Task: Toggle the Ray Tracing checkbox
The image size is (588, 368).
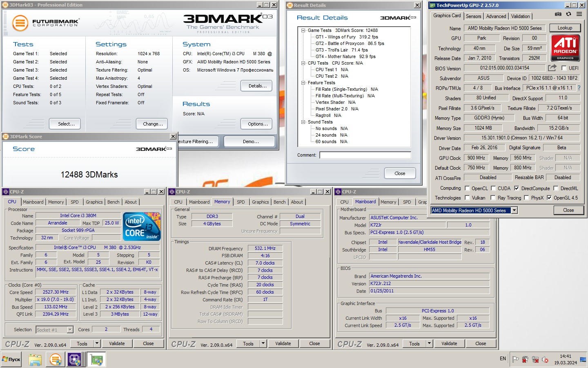Action: [x=493, y=197]
